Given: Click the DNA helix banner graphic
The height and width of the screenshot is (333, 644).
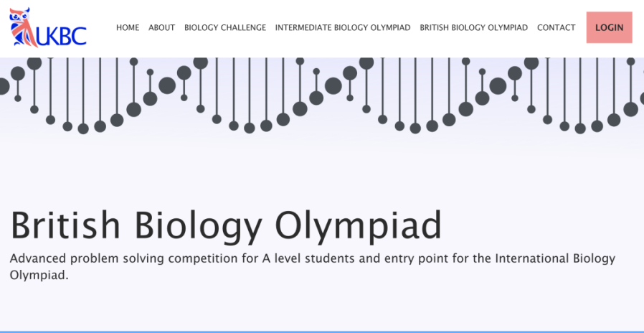Looking at the screenshot, I should pyautogui.click(x=322, y=95).
